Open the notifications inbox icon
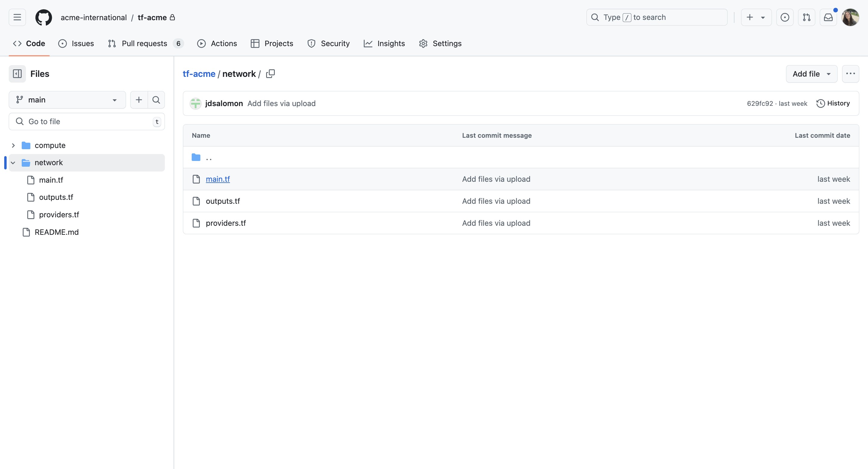The image size is (868, 469). click(828, 17)
